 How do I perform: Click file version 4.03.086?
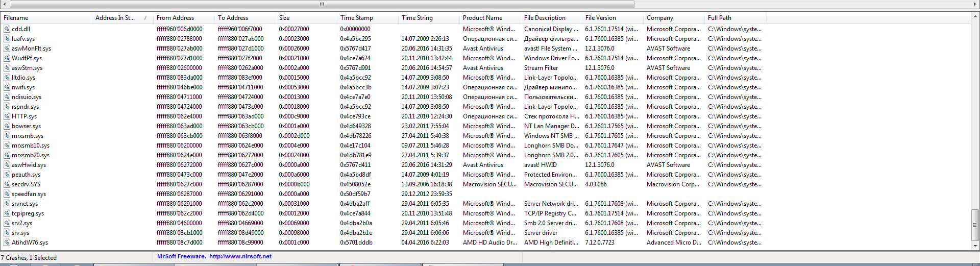[596, 184]
